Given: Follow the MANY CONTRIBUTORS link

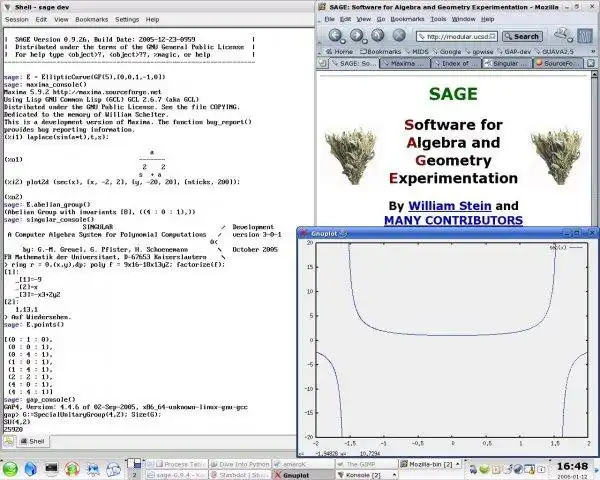Looking at the screenshot, I should coord(453,220).
